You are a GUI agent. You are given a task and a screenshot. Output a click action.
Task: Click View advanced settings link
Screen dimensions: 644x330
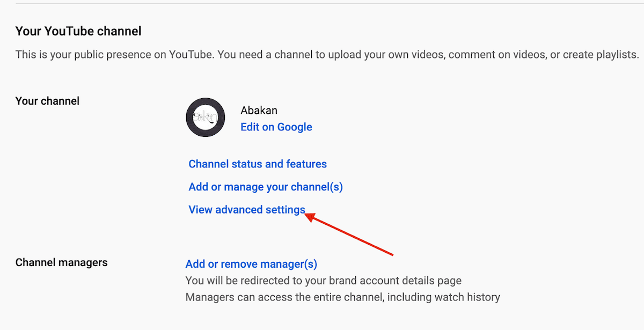(x=247, y=210)
